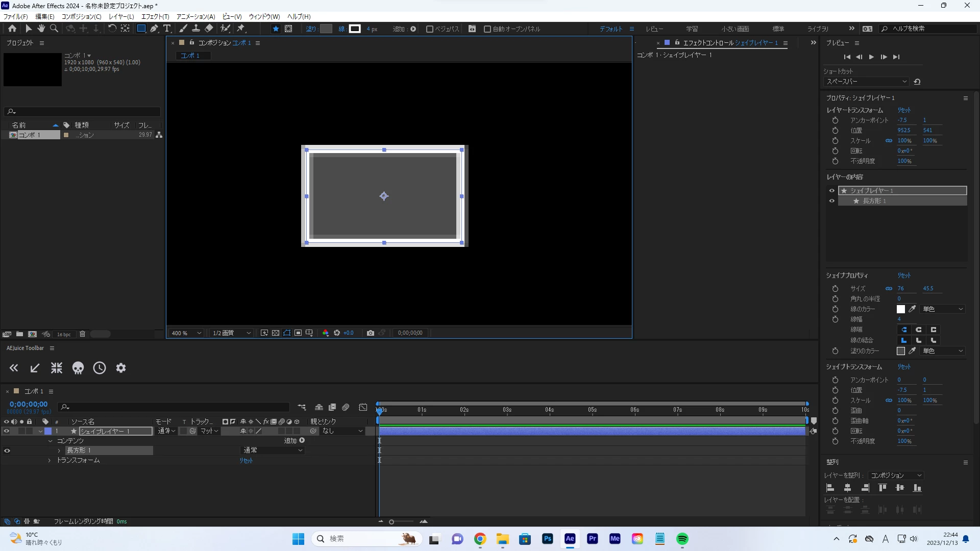The height and width of the screenshot is (551, 980).
Task: Enable 自動オープンパネル checkbox
Action: [x=487, y=29]
